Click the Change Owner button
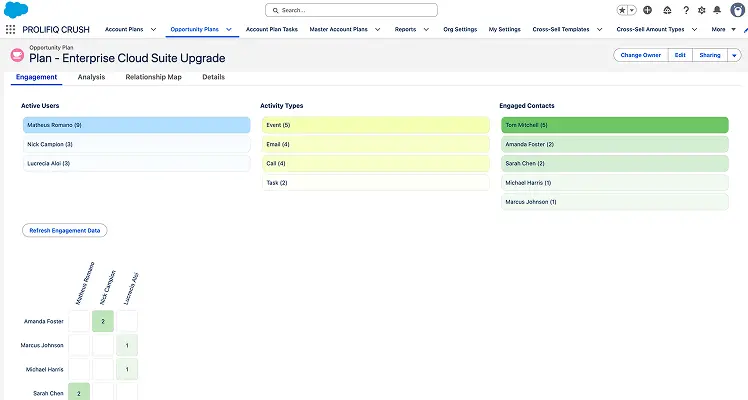The width and height of the screenshot is (748, 400). tap(641, 55)
